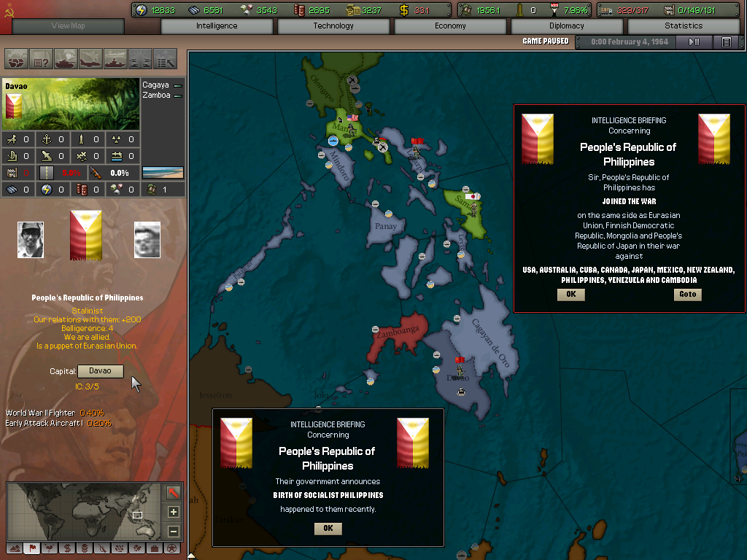Click Goto in the joined the war briefing
Image resolution: width=747 pixels, height=560 pixels.
(x=687, y=295)
